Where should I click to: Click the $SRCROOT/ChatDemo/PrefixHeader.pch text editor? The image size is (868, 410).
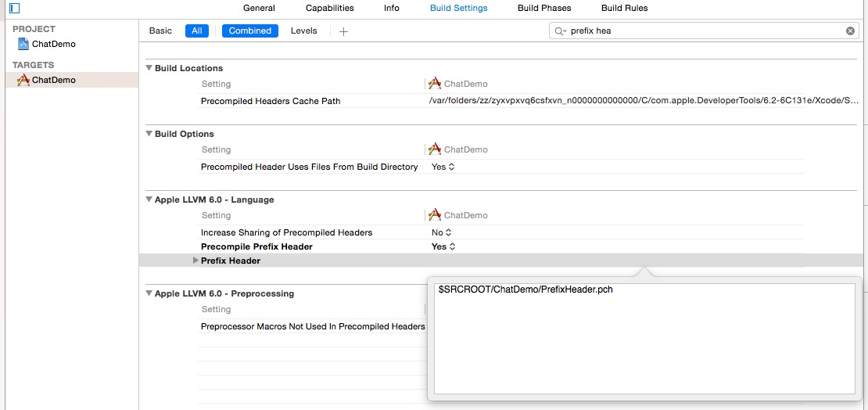pyautogui.click(x=645, y=339)
